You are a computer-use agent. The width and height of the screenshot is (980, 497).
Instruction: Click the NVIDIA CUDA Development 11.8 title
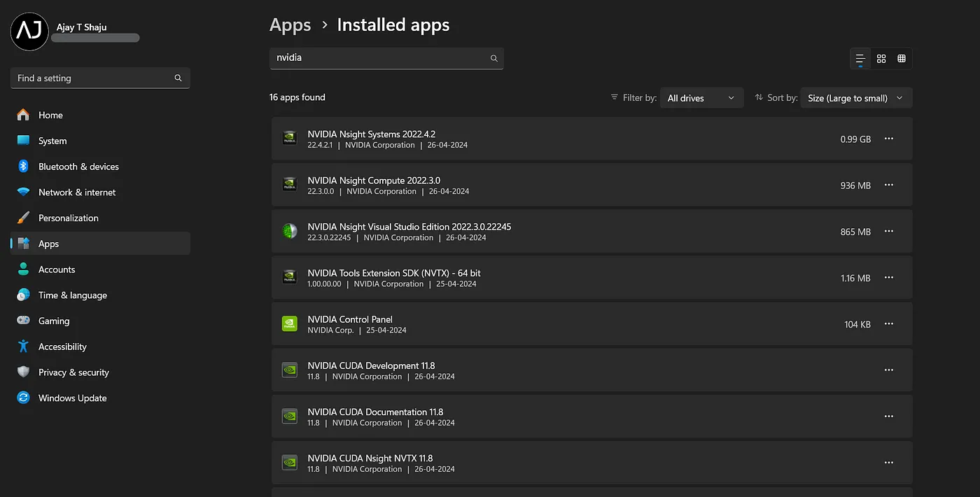pos(371,365)
